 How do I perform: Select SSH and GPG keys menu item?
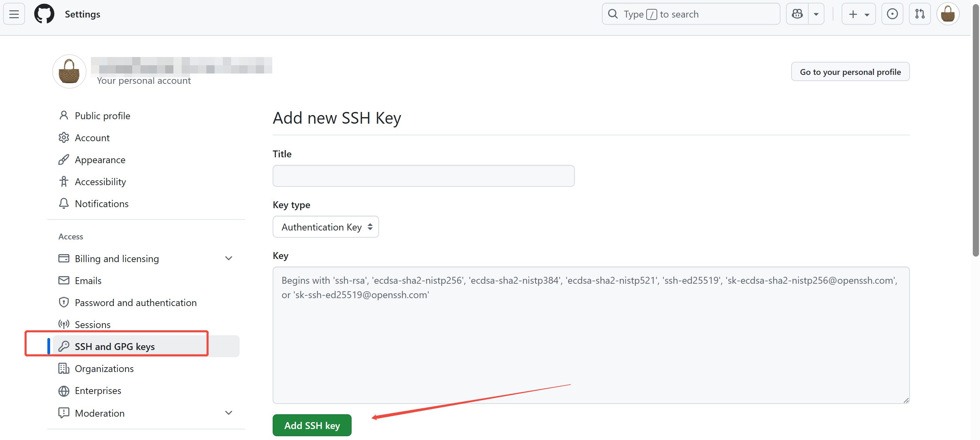point(114,346)
